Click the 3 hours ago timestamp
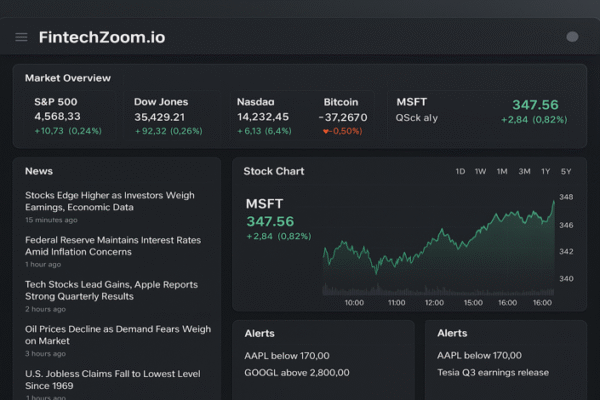This screenshot has height=400, width=600. pyautogui.click(x=46, y=354)
